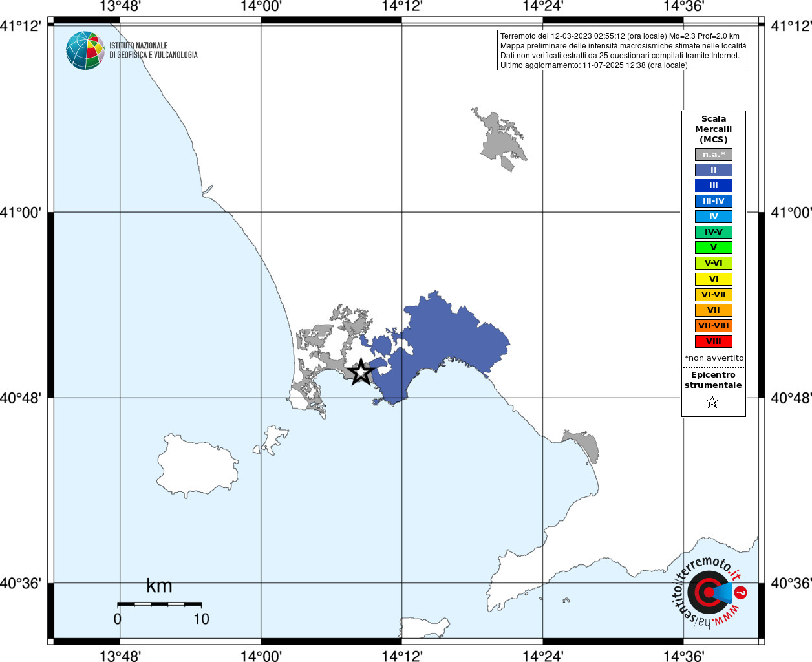The height and width of the screenshot is (662, 812).
Task: Click the earthquake info text box
Action: point(622,50)
